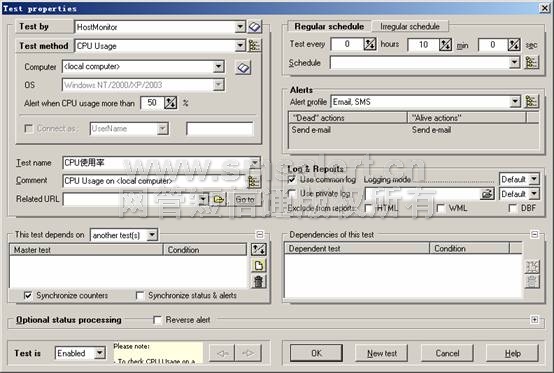Toggle the Connect as checkbox
This screenshot has width=554, height=373.
point(29,128)
